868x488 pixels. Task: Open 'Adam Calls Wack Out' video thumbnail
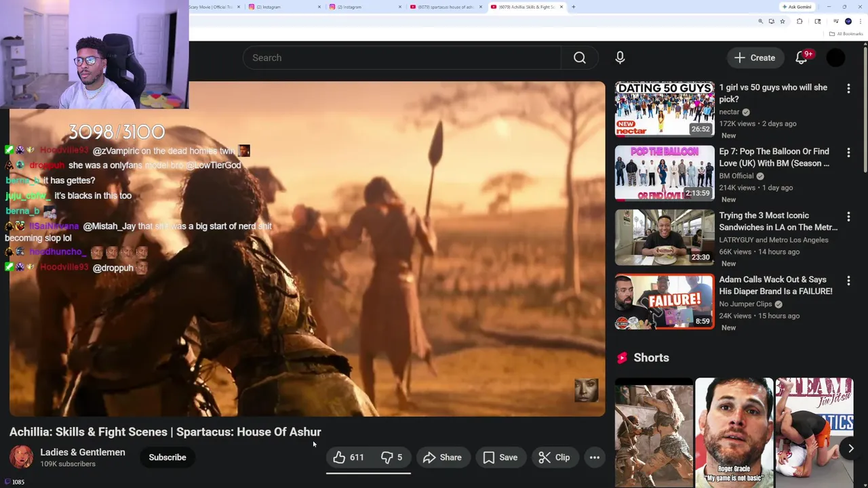tap(665, 301)
